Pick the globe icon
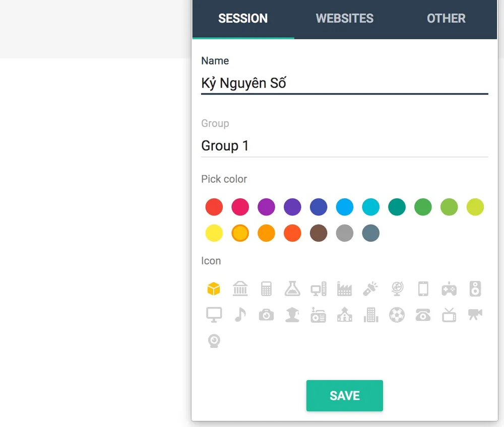This screenshot has height=427, width=504. pos(397,289)
